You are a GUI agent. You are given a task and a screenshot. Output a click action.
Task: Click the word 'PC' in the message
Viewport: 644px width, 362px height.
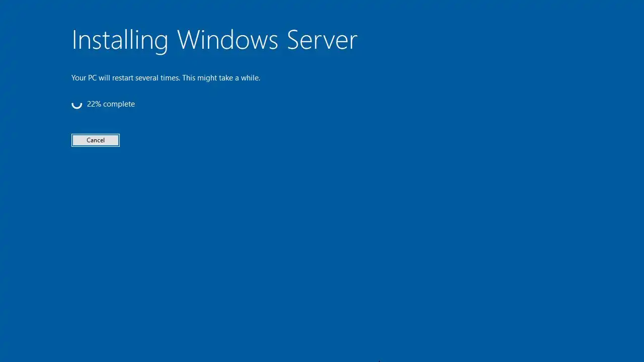(x=92, y=78)
